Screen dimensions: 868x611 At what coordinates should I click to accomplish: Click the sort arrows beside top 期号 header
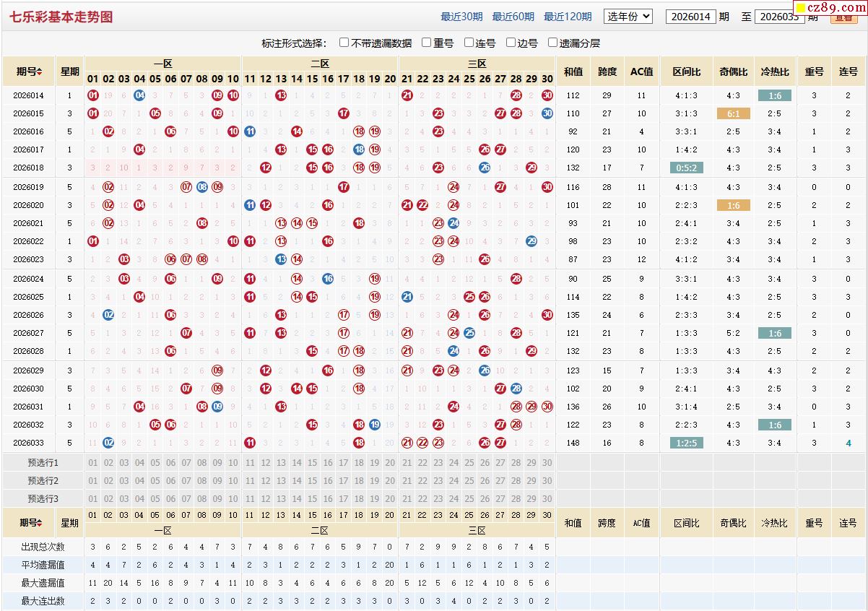[x=40, y=71]
